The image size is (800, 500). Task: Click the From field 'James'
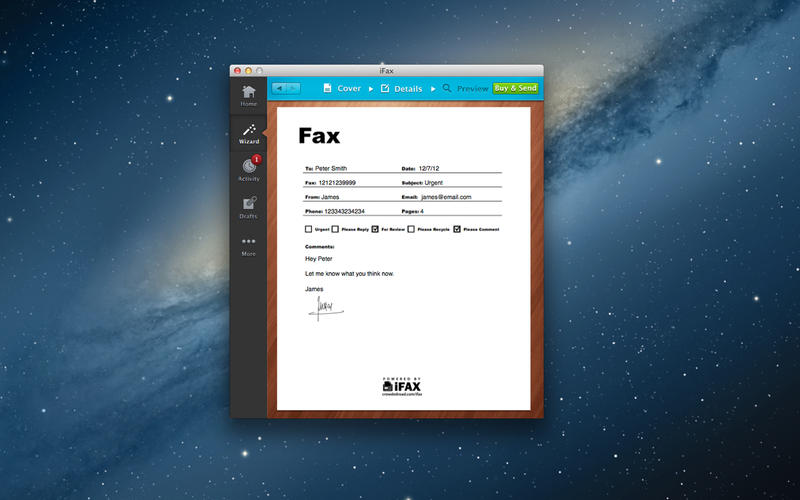point(330,197)
